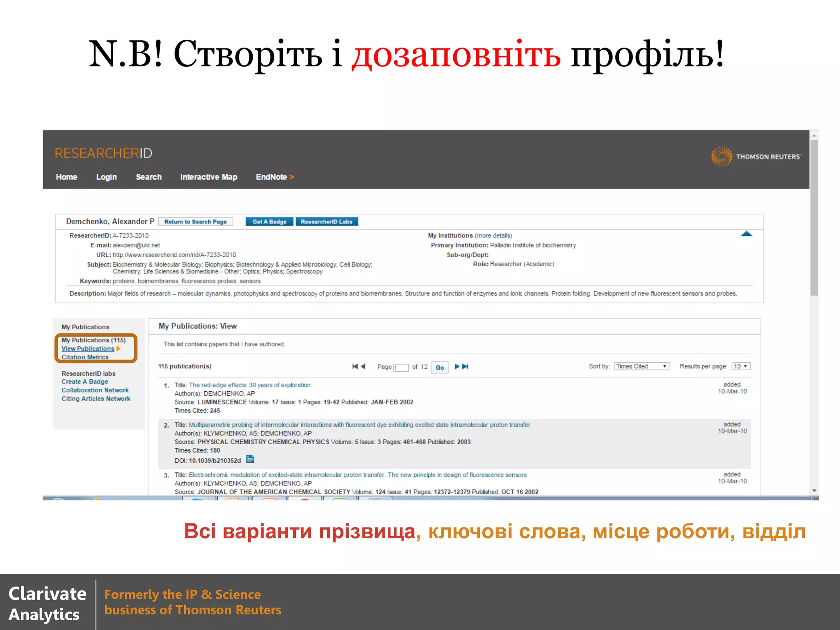This screenshot has width=840, height=630.
Task: Open the Sort by Times Cited dropdown
Action: [x=642, y=366]
